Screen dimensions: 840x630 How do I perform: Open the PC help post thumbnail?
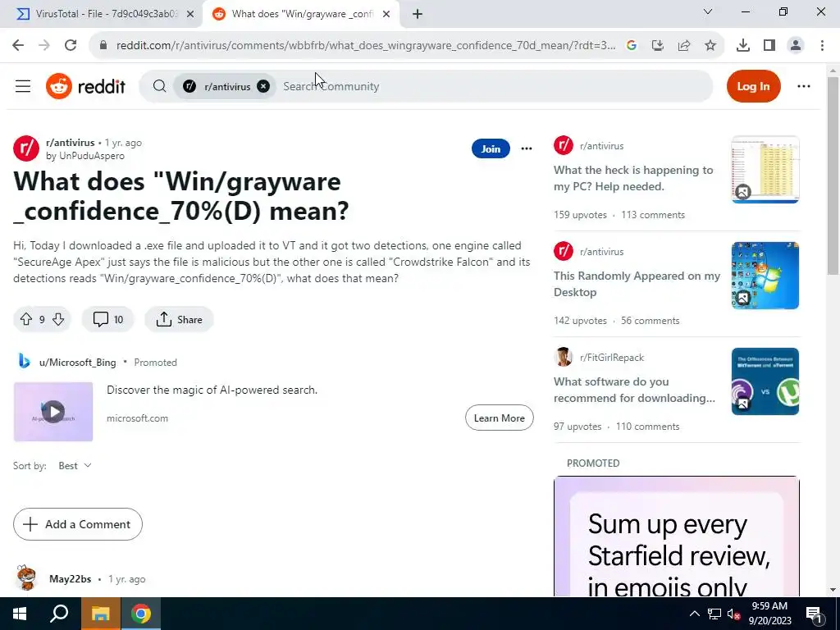pyautogui.click(x=765, y=169)
